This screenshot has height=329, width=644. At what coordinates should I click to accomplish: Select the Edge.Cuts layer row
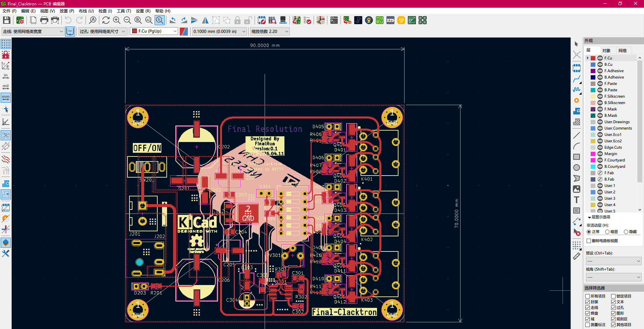click(612, 147)
